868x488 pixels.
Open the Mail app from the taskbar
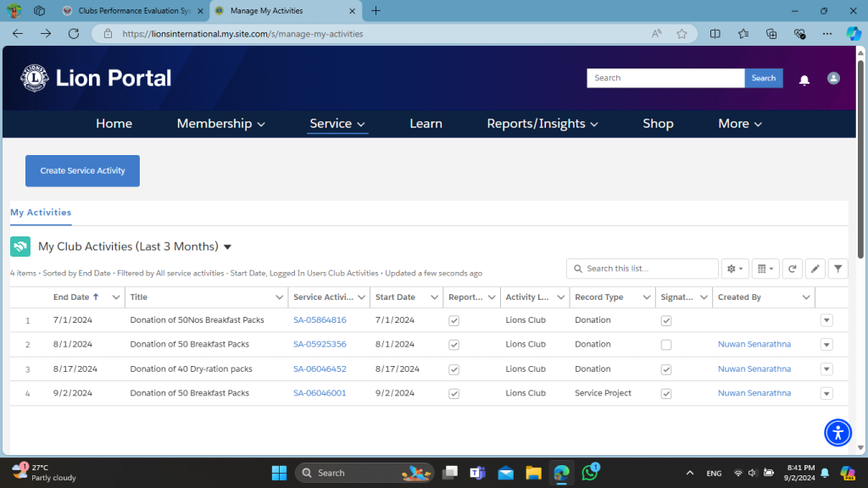coord(505,473)
